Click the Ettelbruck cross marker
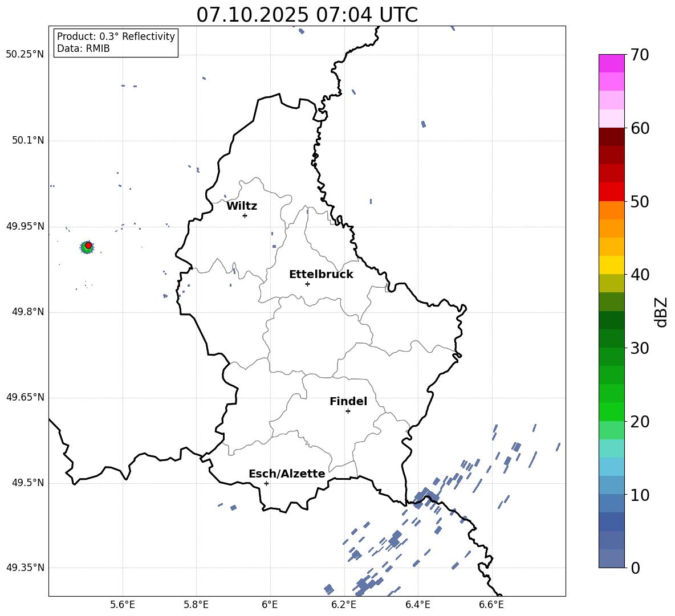The image size is (675, 616). coord(307,284)
